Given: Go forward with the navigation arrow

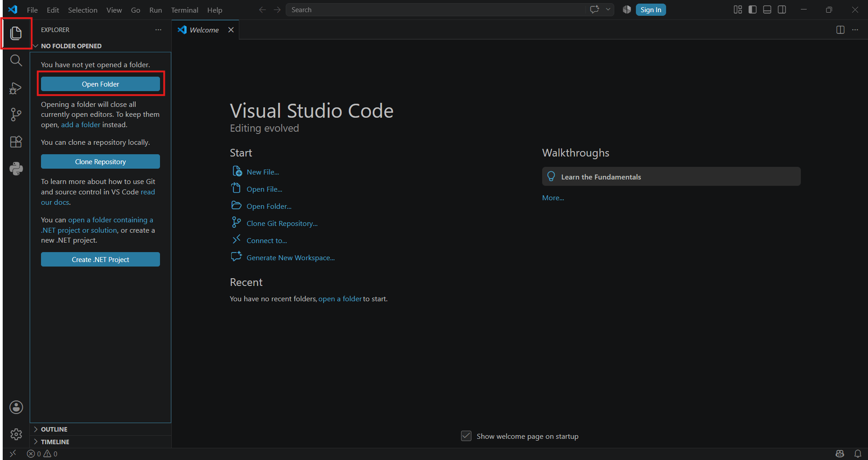Looking at the screenshot, I should tap(277, 9).
